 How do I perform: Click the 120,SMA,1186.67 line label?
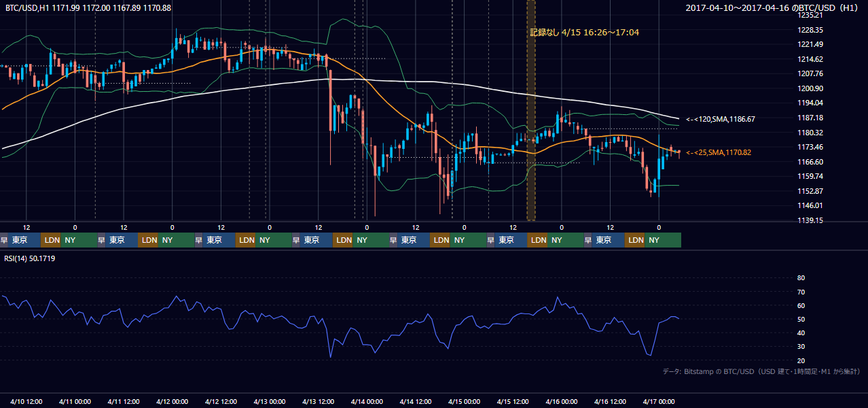click(721, 119)
